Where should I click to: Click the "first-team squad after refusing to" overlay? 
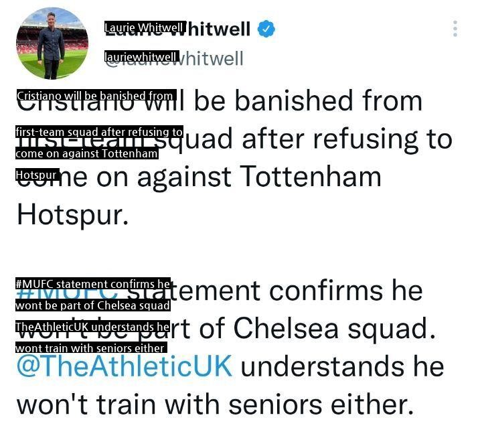point(99,132)
